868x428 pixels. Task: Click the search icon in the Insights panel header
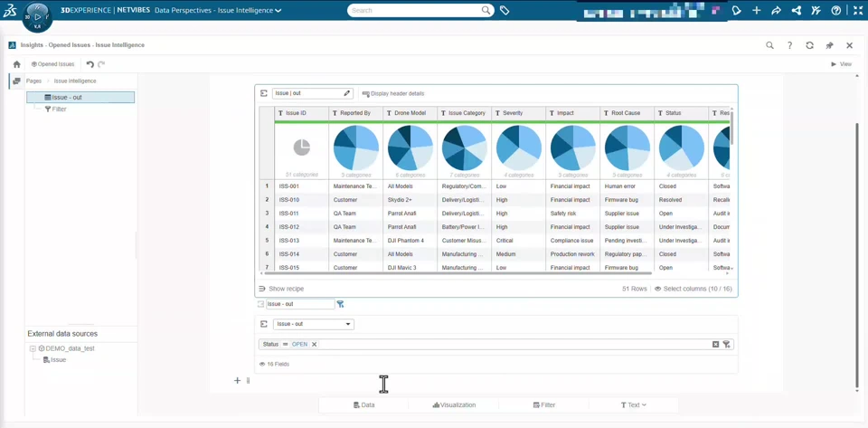point(769,45)
